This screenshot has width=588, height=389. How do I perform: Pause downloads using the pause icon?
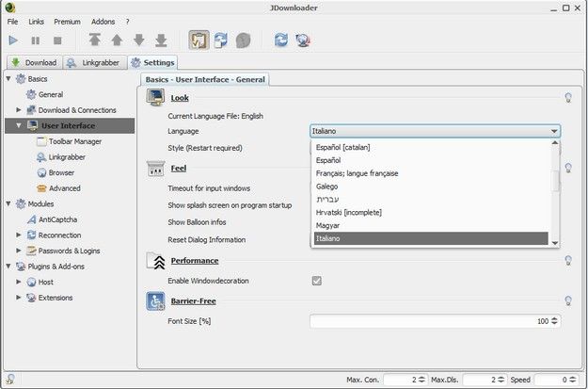point(35,41)
